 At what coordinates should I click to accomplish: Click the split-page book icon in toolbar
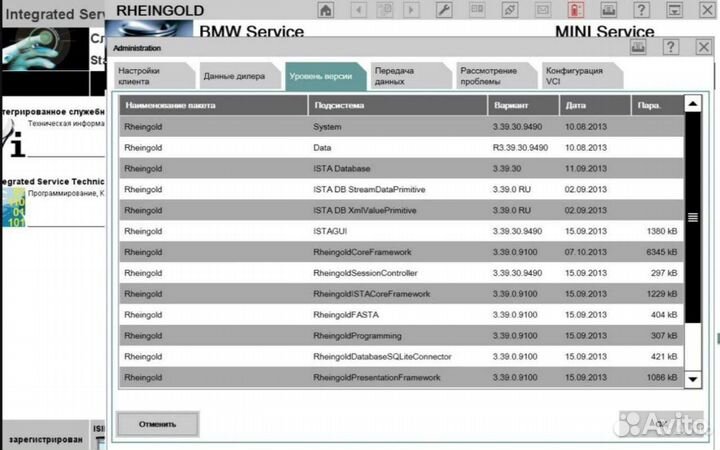pyautogui.click(x=477, y=10)
